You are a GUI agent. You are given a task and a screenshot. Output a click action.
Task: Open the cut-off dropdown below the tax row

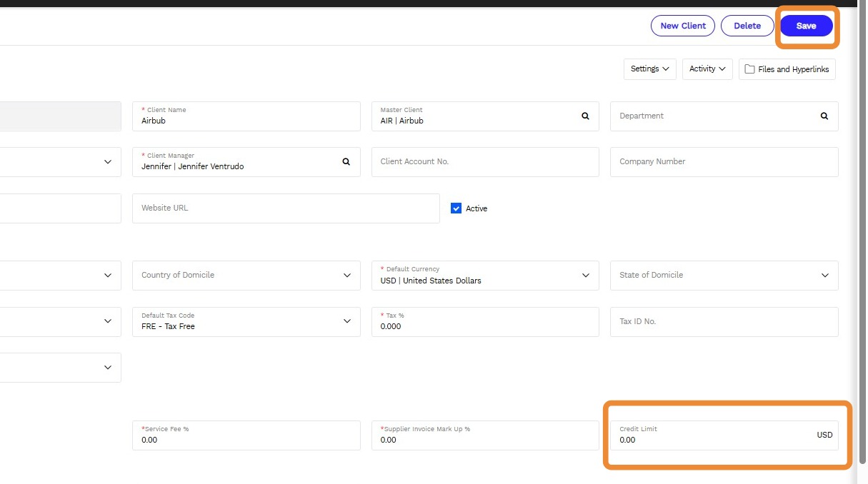click(x=108, y=368)
